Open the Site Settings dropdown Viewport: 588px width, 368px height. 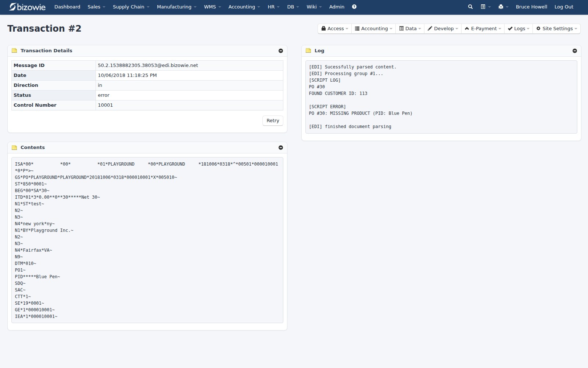[x=556, y=29]
